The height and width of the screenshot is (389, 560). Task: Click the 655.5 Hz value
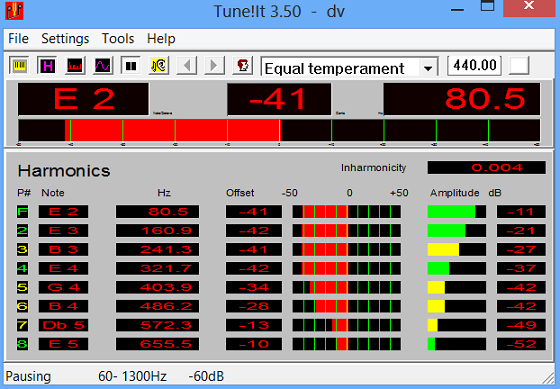pyautogui.click(x=158, y=344)
